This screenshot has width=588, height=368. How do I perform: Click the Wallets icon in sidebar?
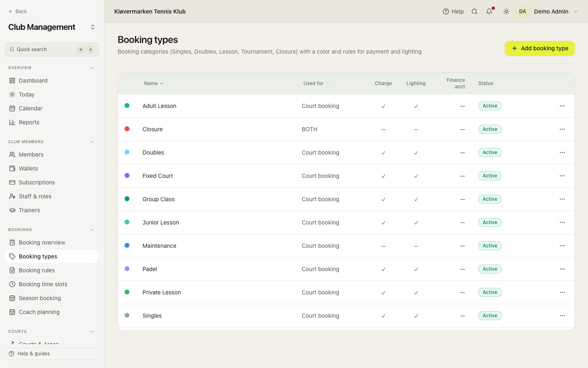(x=12, y=168)
